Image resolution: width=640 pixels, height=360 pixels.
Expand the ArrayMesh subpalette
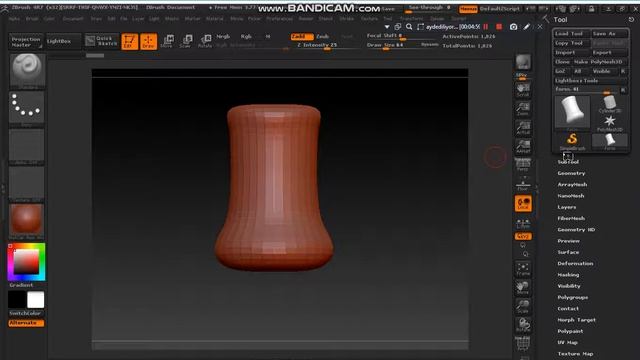point(572,184)
